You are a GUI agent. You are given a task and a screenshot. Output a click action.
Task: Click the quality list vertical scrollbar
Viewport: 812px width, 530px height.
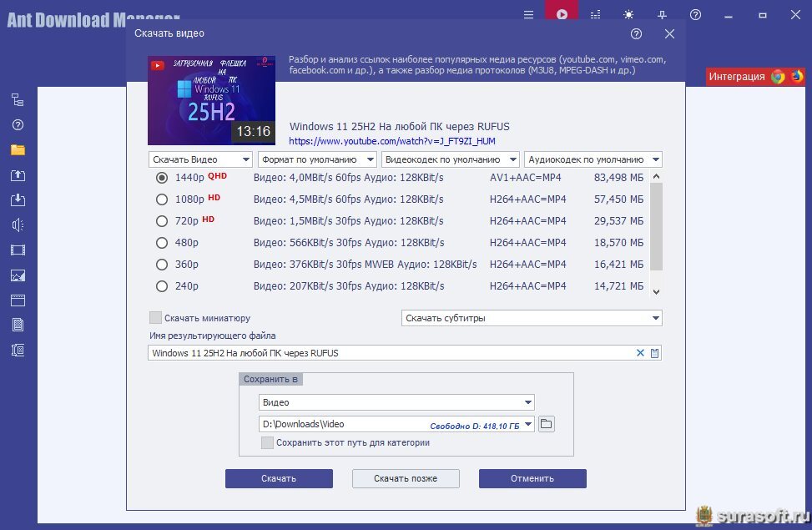[656, 225]
